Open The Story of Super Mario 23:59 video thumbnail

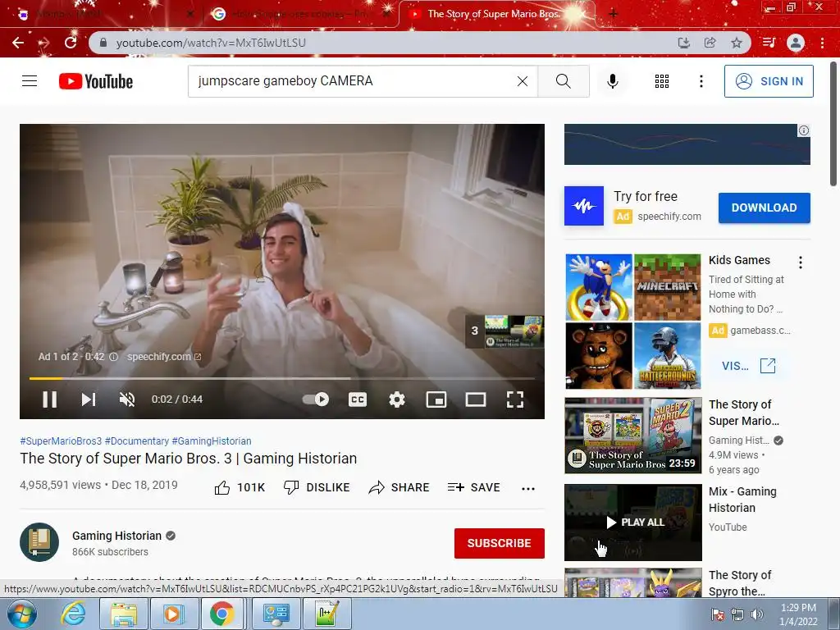click(633, 436)
